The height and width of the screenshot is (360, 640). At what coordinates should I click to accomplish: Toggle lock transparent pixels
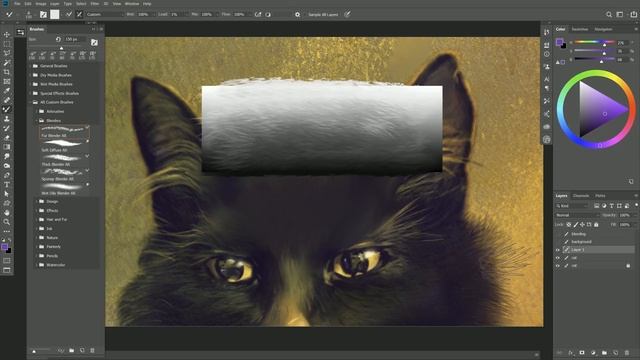click(569, 224)
